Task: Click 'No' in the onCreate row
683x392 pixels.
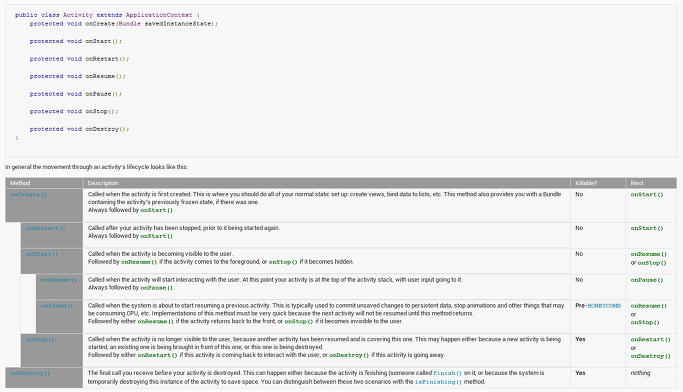Action: [579, 194]
